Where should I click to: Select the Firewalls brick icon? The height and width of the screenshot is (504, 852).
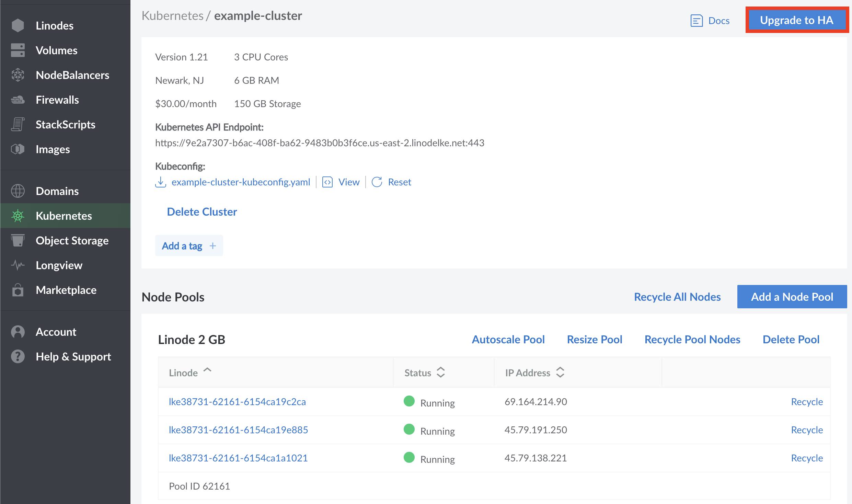pos(18,100)
